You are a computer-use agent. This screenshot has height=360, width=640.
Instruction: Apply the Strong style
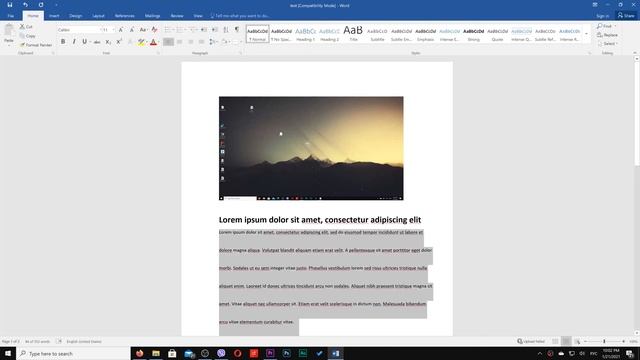pyautogui.click(x=473, y=34)
